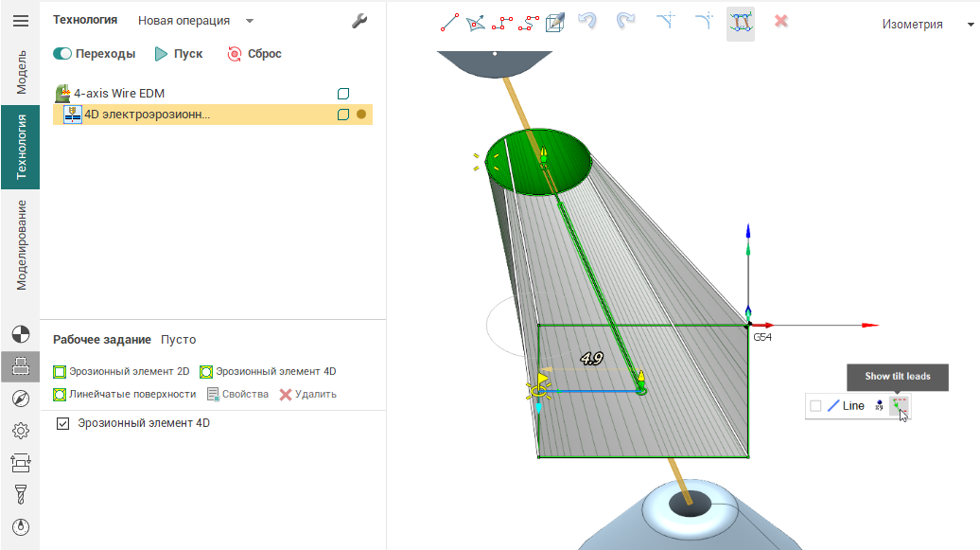Click the compass icon in sidebar
Image resolution: width=980 pixels, height=550 pixels.
(20, 399)
